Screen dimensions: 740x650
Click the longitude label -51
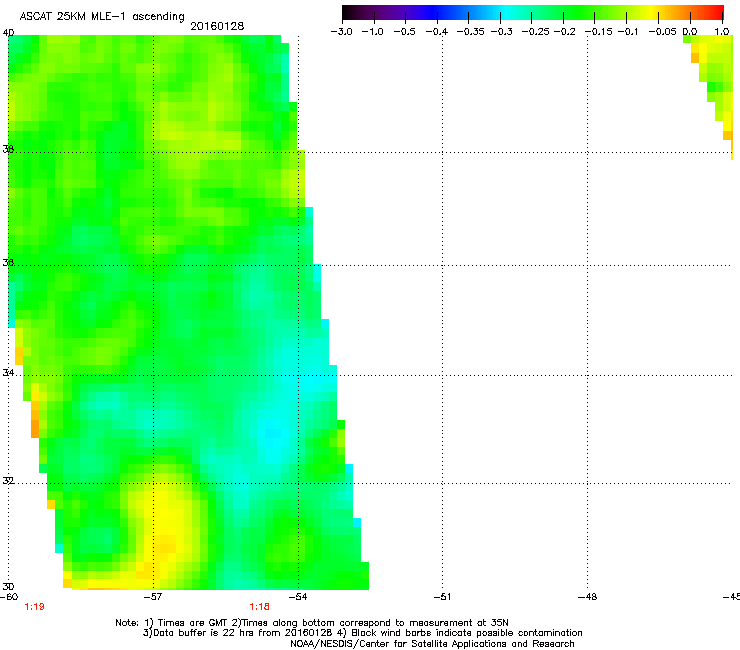tap(442, 597)
